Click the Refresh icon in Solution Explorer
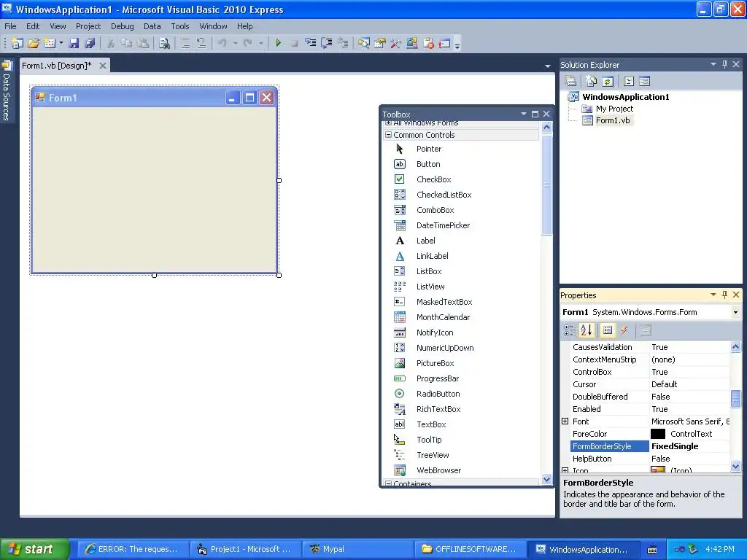The width and height of the screenshot is (747, 560). click(x=608, y=81)
